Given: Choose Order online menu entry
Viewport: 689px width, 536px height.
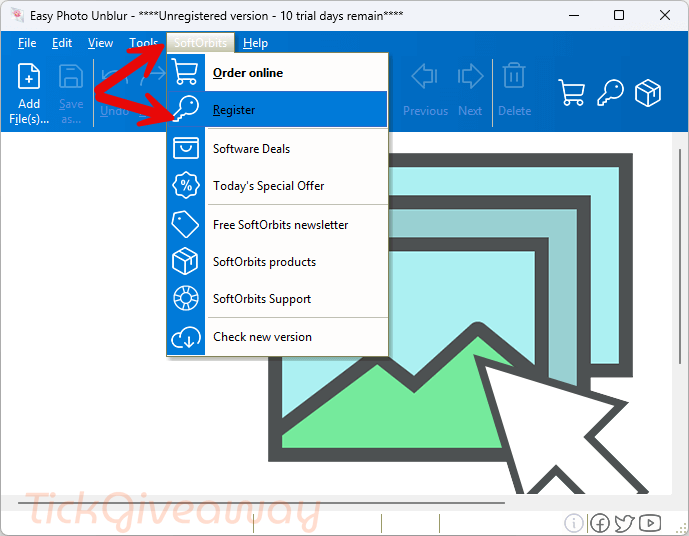Looking at the screenshot, I should click(277, 72).
